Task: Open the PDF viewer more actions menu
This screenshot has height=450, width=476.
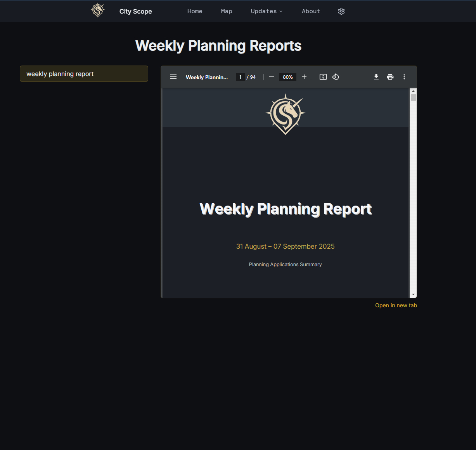Action: point(404,77)
